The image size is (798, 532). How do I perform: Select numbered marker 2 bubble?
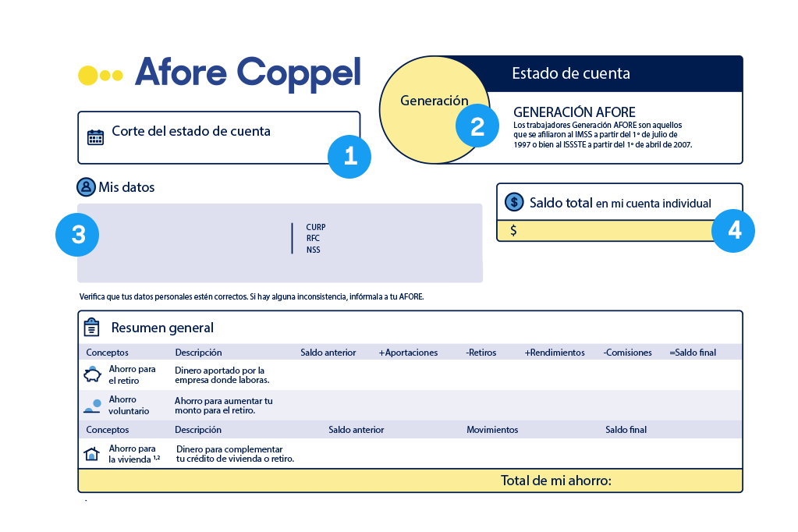(477, 126)
